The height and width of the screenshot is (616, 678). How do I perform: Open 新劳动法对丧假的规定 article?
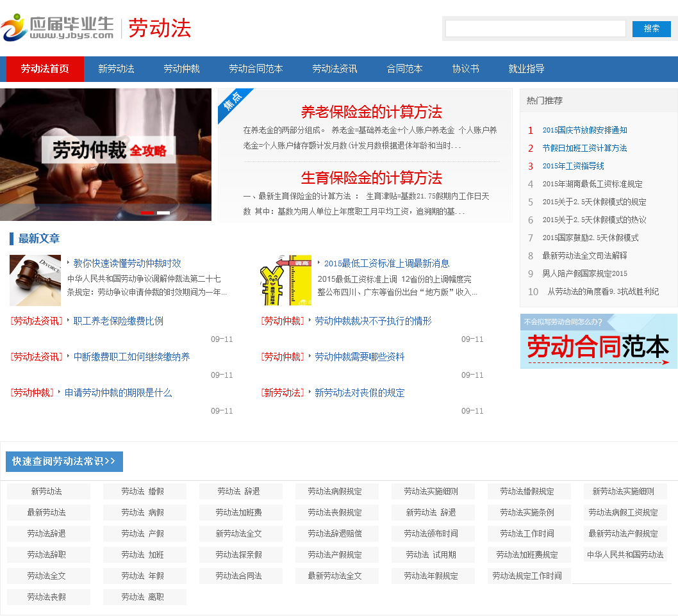point(360,393)
